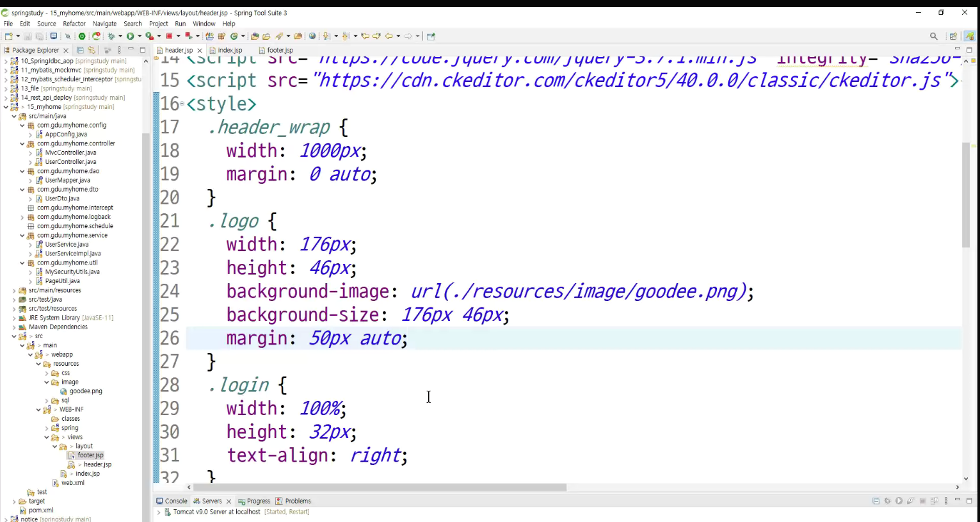980x522 pixels.
Task: Click the editor horizontal scrollbar thumb
Action: pyautogui.click(x=380, y=487)
